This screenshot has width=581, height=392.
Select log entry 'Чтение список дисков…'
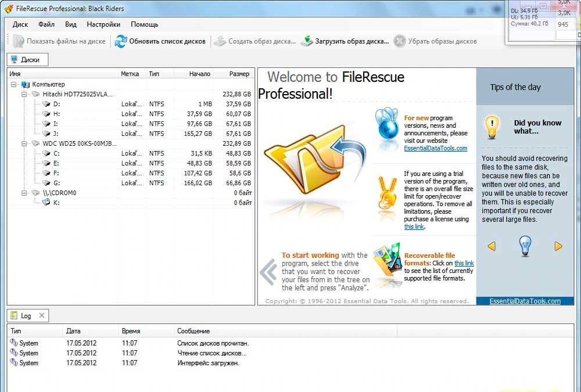[212, 353]
